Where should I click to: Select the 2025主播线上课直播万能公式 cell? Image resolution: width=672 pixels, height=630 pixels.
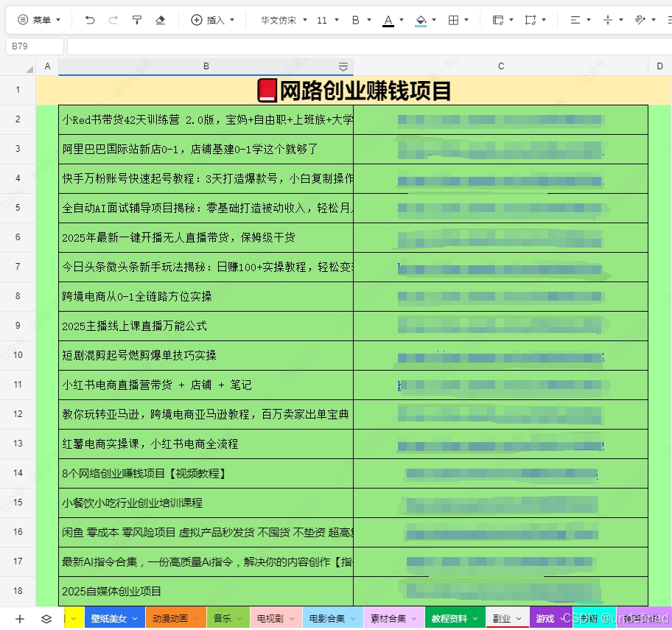[x=206, y=326]
